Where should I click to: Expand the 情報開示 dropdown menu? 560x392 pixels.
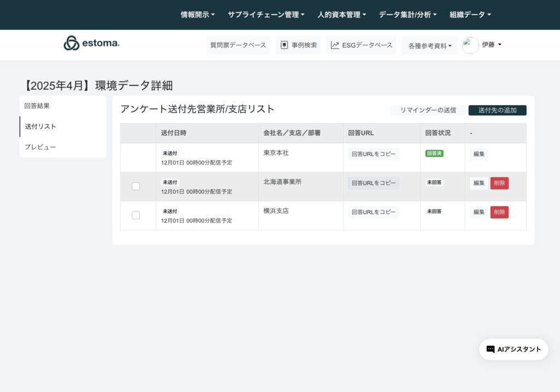[x=197, y=15]
